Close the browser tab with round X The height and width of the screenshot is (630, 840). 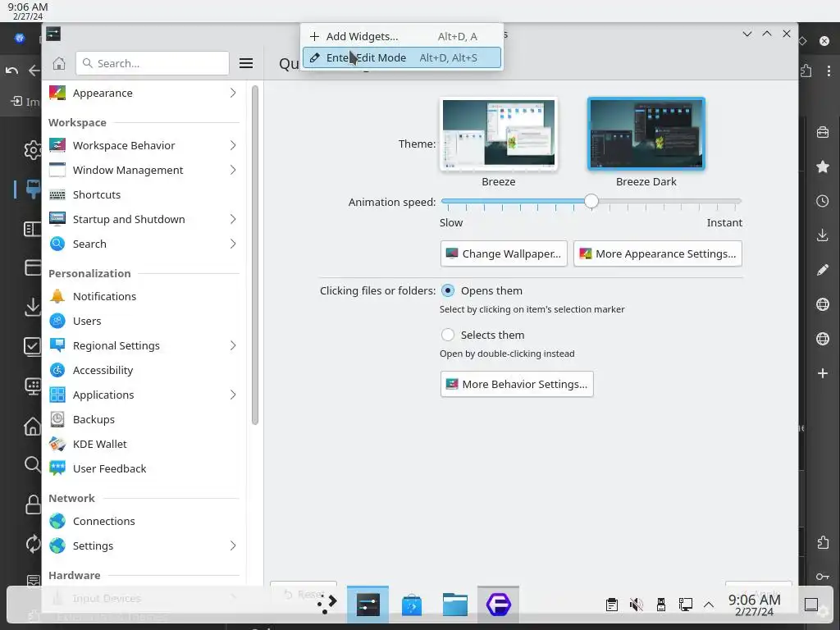(x=824, y=41)
